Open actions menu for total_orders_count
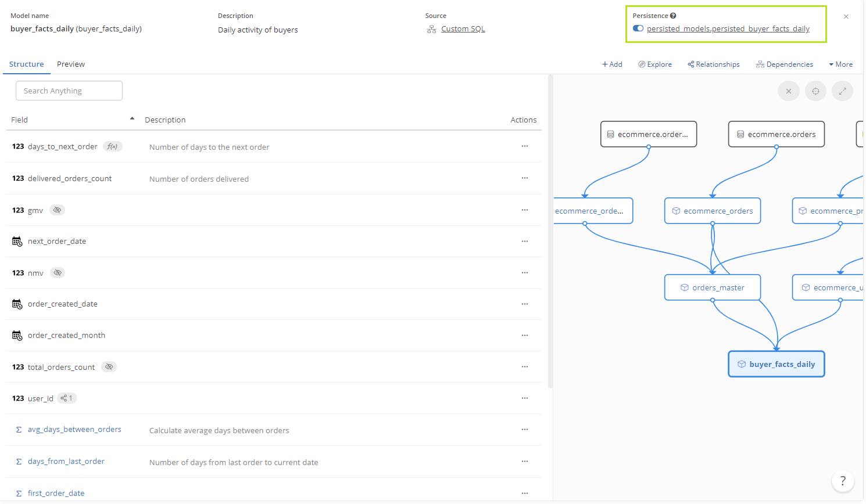Screen dimensions: 866x504 click(525, 366)
